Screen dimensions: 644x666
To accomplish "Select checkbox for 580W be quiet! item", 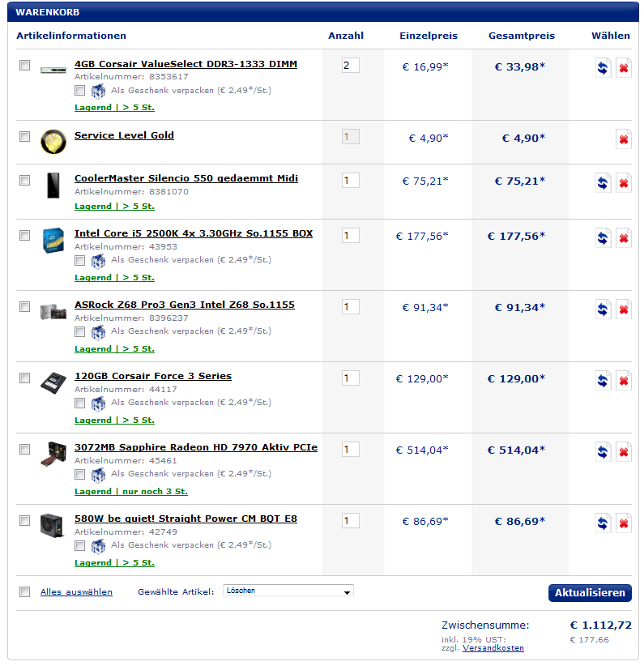I will [24, 520].
